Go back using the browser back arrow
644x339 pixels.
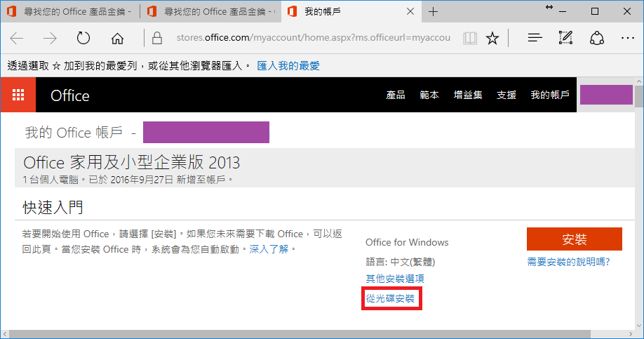click(x=17, y=38)
